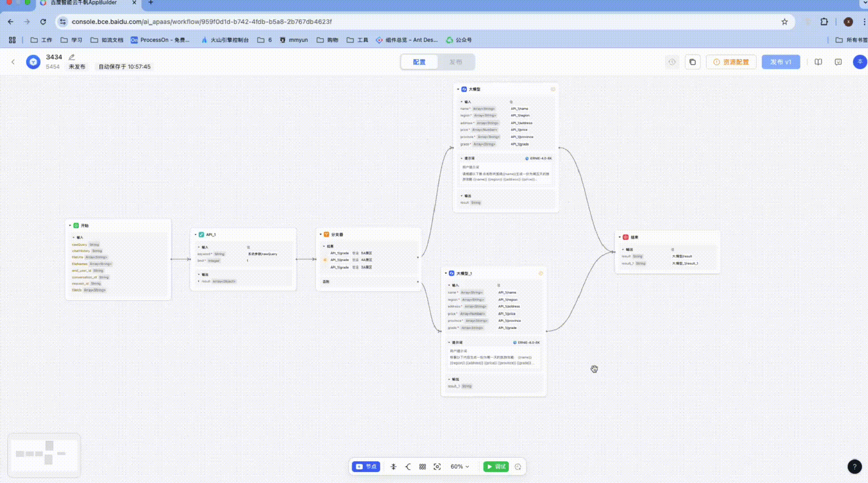Open the 60% zoom level dropdown

459,466
